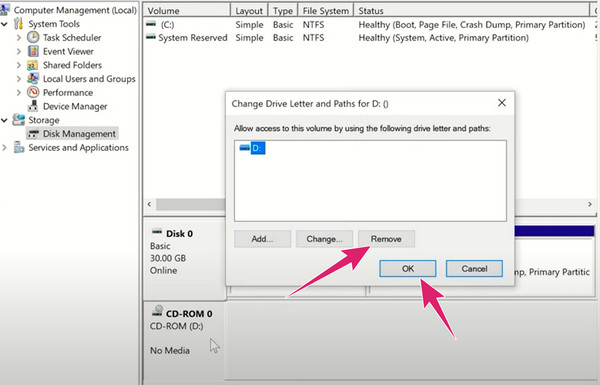Image resolution: width=600 pixels, height=385 pixels.
Task: Select Performance label in tree
Action: click(68, 93)
